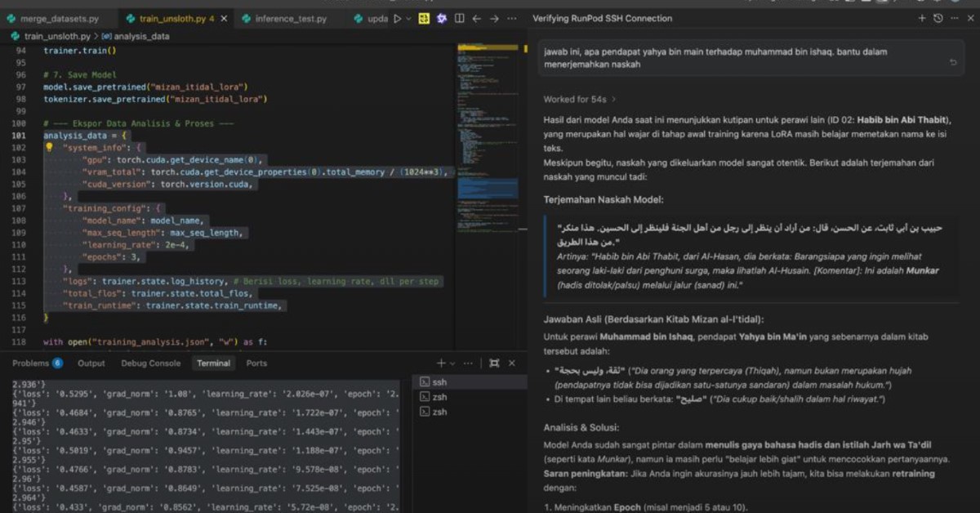Open the Debug Console tab
Viewport: 980px width, 513px height.
151,364
